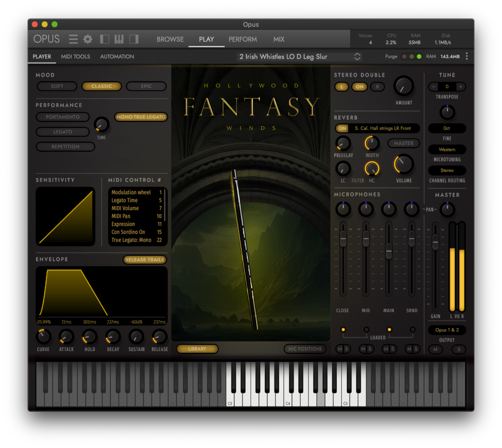The image size is (502, 448).
Task: Click the reverb Predelay knob
Action: (x=343, y=143)
